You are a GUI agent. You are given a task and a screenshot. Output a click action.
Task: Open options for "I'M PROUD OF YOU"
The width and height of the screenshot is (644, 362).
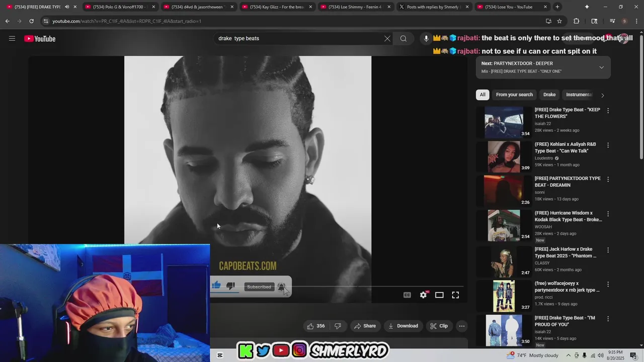coord(608,319)
